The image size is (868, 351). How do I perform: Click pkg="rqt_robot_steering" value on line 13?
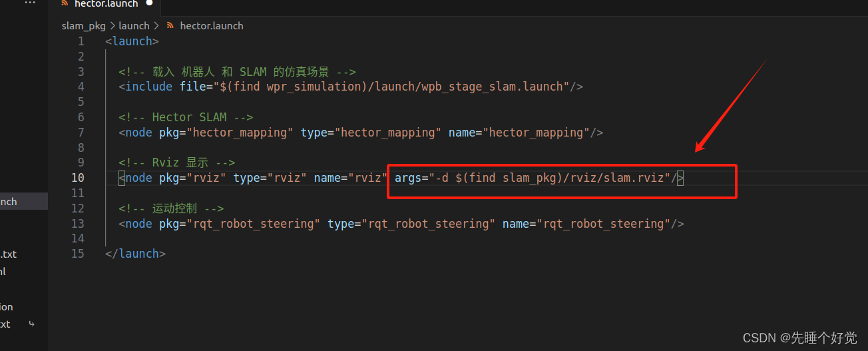pyautogui.click(x=254, y=224)
